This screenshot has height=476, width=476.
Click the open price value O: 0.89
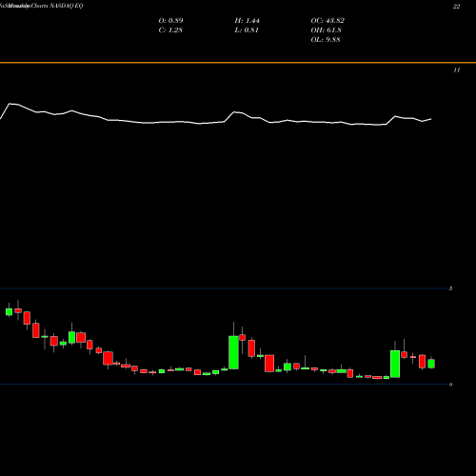click(x=170, y=21)
